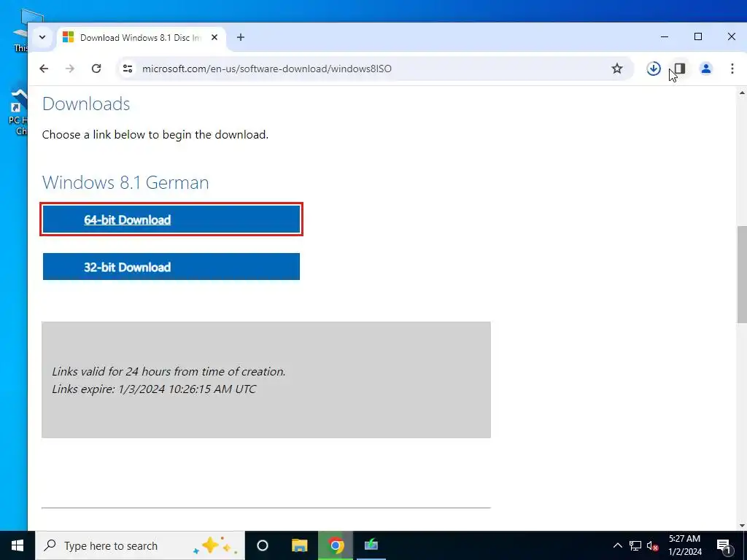
Task: Switch to Chrome on the taskbar
Action: [x=336, y=545]
